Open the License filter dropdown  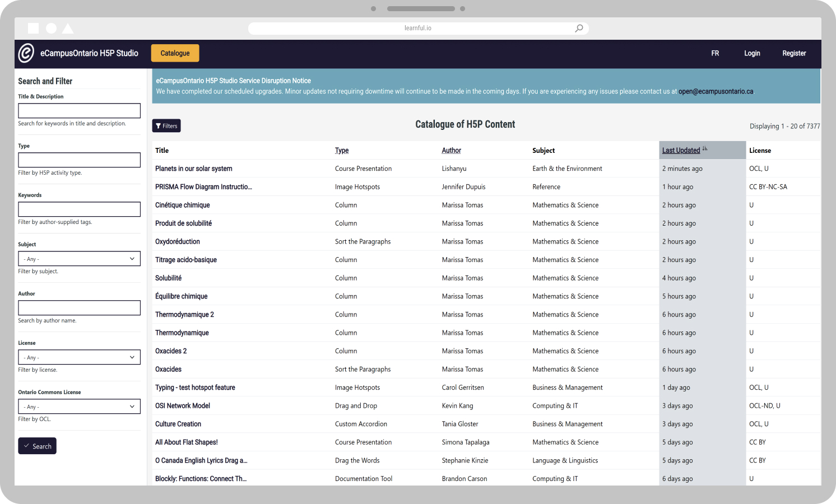coord(78,357)
